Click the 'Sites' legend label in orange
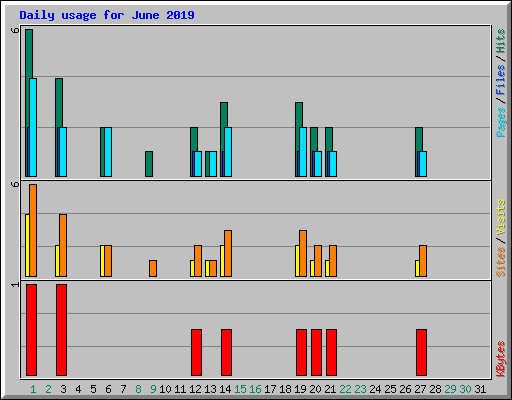 pyautogui.click(x=500, y=262)
